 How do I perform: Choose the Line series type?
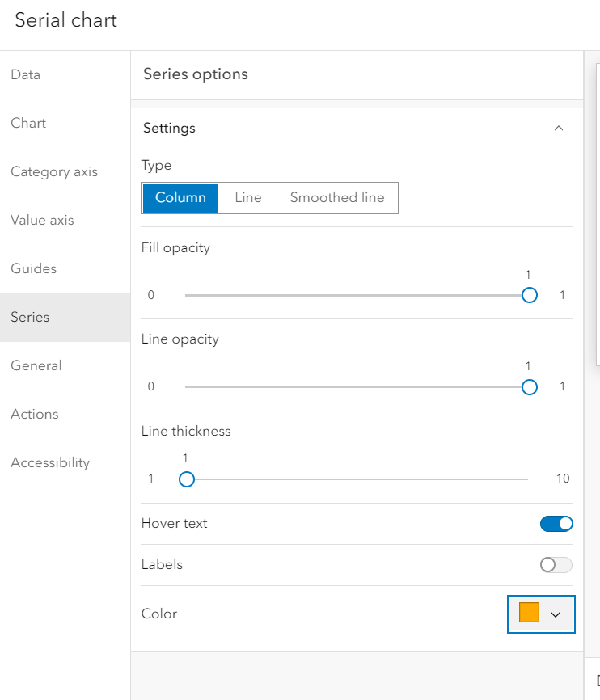(x=248, y=197)
